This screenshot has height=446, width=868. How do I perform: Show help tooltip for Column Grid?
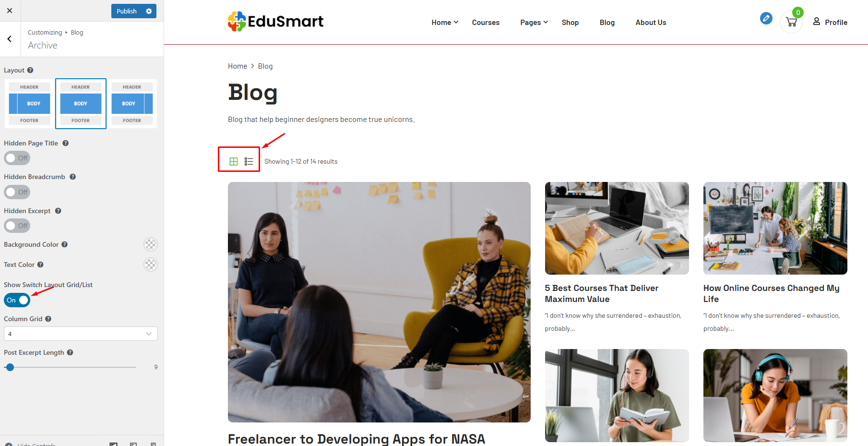point(48,319)
